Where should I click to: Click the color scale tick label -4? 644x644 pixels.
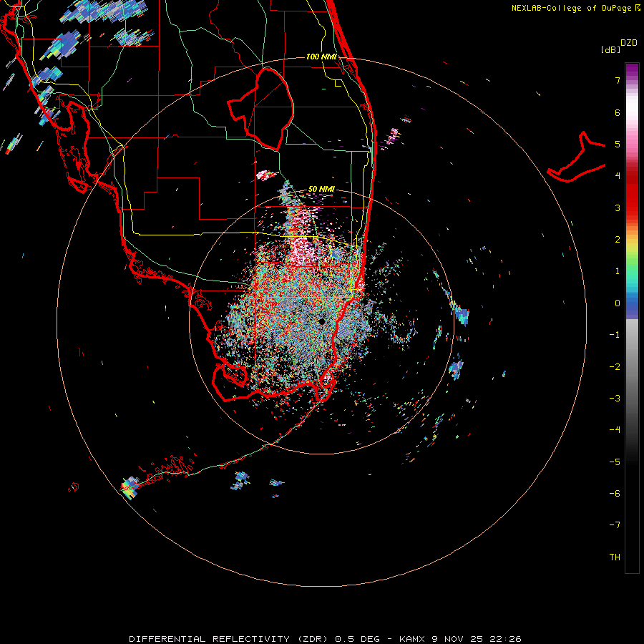(615, 429)
